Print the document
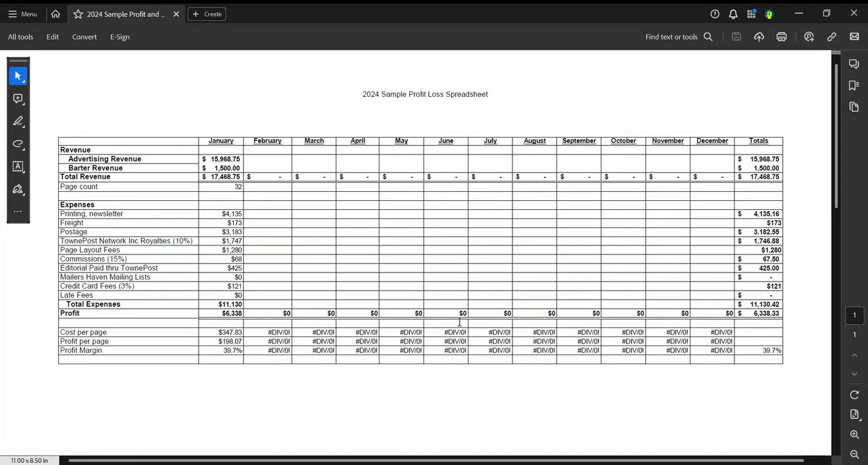Viewport: 868px width, 465px height. tap(782, 37)
